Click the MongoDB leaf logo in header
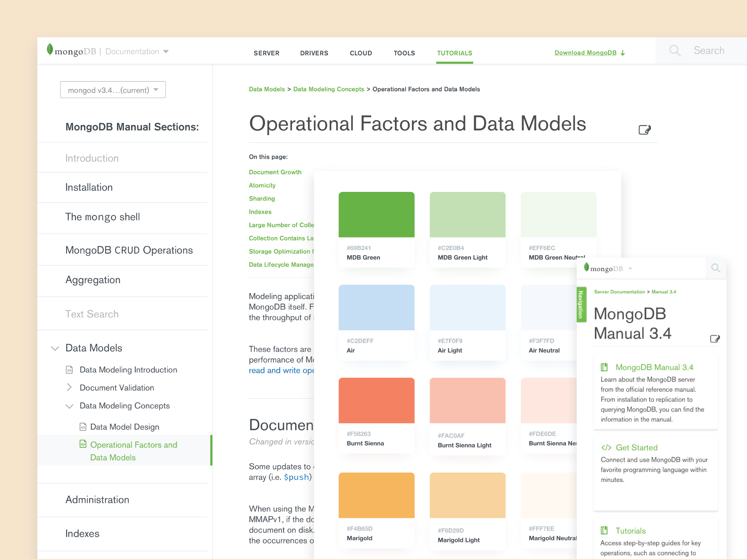 [50, 50]
